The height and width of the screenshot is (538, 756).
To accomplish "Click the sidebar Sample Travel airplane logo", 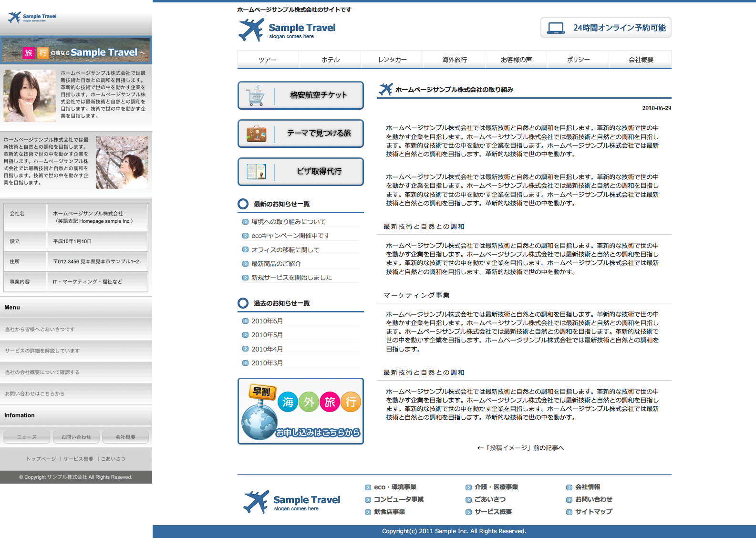I will (x=15, y=18).
